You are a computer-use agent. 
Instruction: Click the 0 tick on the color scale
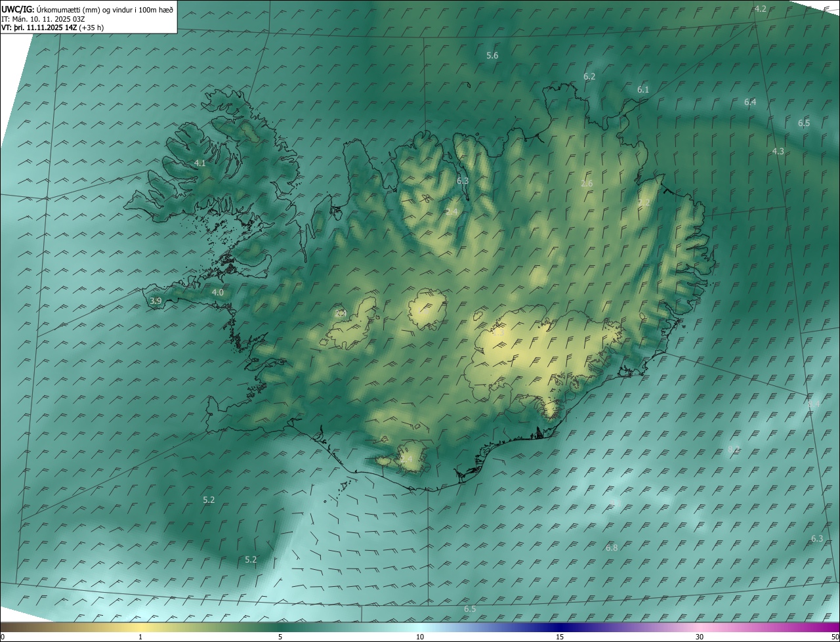[x=2, y=637]
